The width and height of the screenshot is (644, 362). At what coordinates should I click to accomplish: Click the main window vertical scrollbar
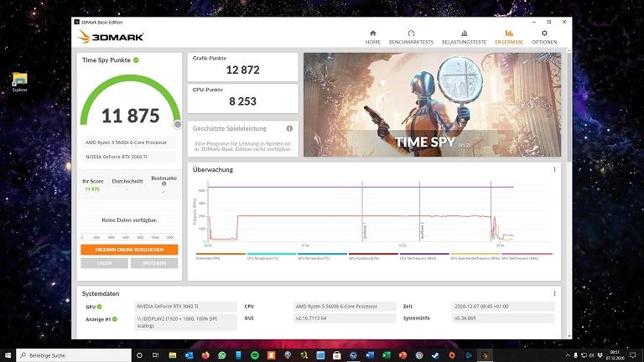(569, 106)
